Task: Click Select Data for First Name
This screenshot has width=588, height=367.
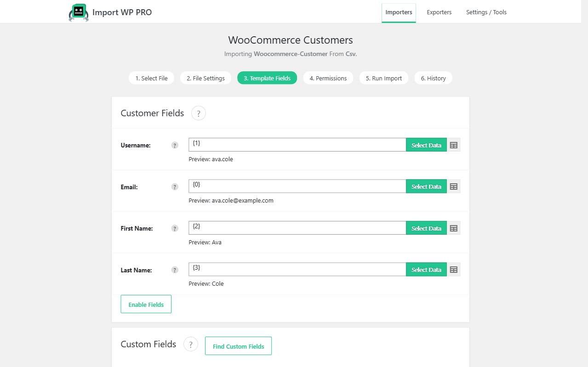Action: pos(426,228)
